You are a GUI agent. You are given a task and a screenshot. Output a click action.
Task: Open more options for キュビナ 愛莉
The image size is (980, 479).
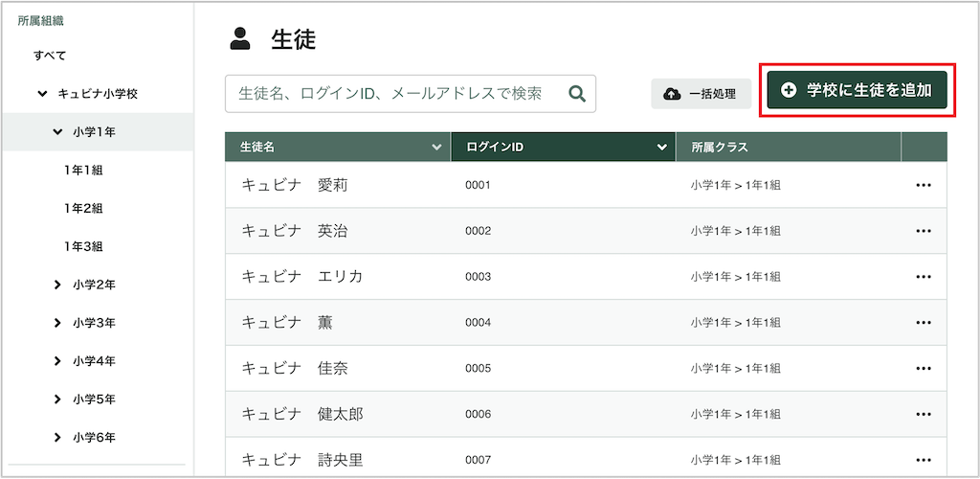924,185
